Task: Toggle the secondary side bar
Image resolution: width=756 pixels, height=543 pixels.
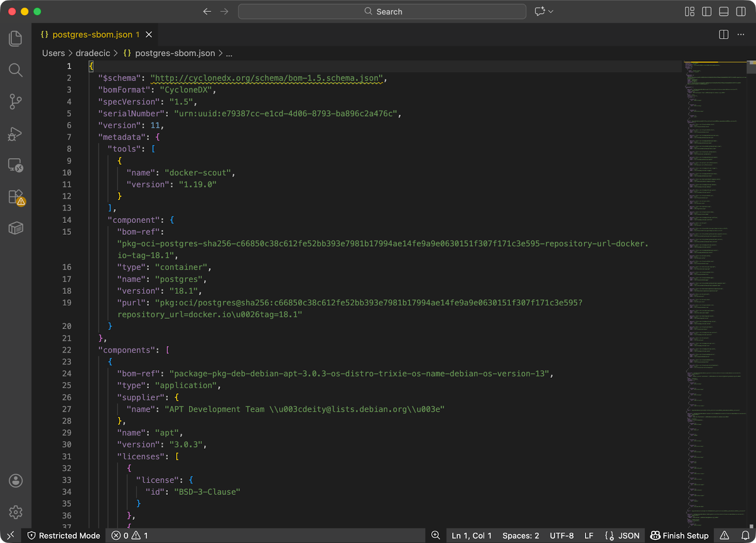Action: tap(741, 11)
